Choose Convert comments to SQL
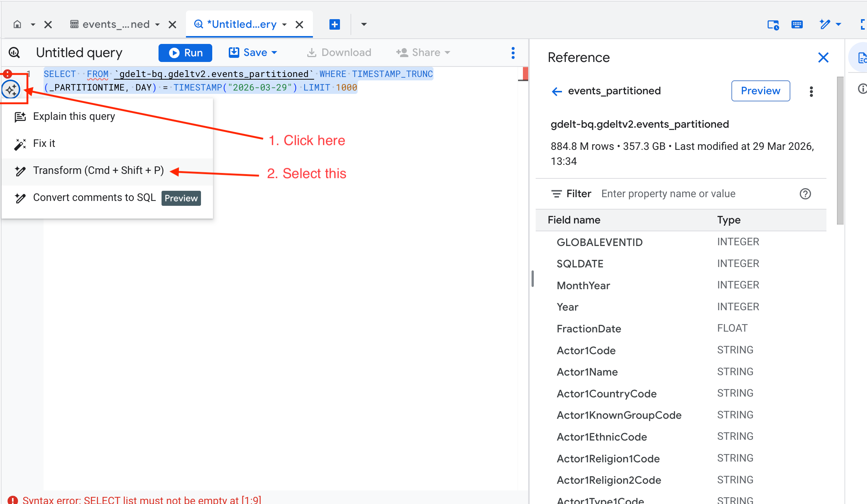The height and width of the screenshot is (504, 867). (x=107, y=198)
